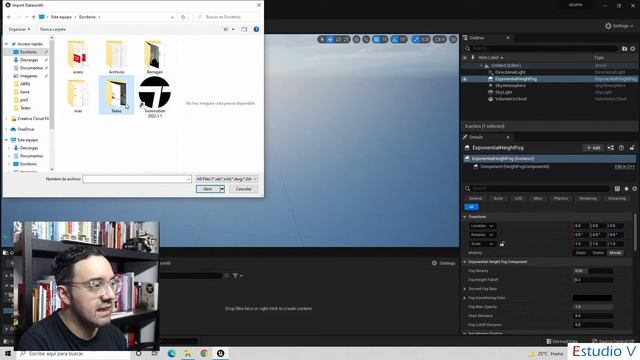Screen dimensions: 640x360
Task: Click the Nombre de archivo input field
Action: 137,179
